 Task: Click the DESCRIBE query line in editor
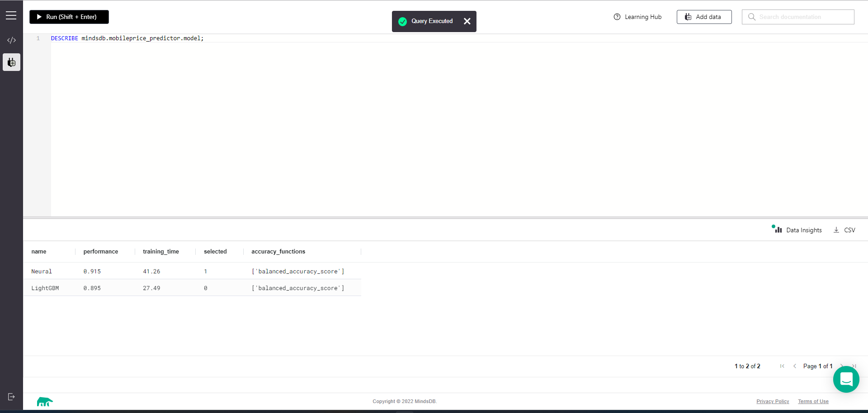[x=127, y=38]
